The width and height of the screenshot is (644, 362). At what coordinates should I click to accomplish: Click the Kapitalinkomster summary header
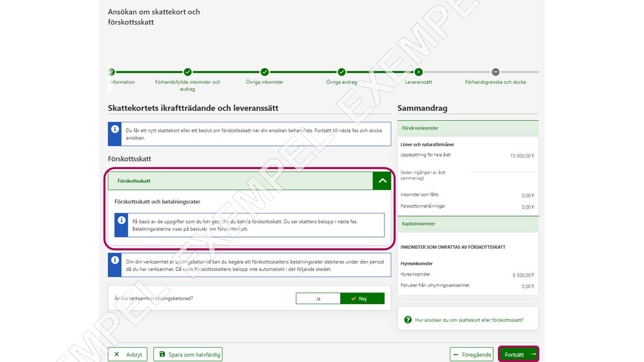468,224
